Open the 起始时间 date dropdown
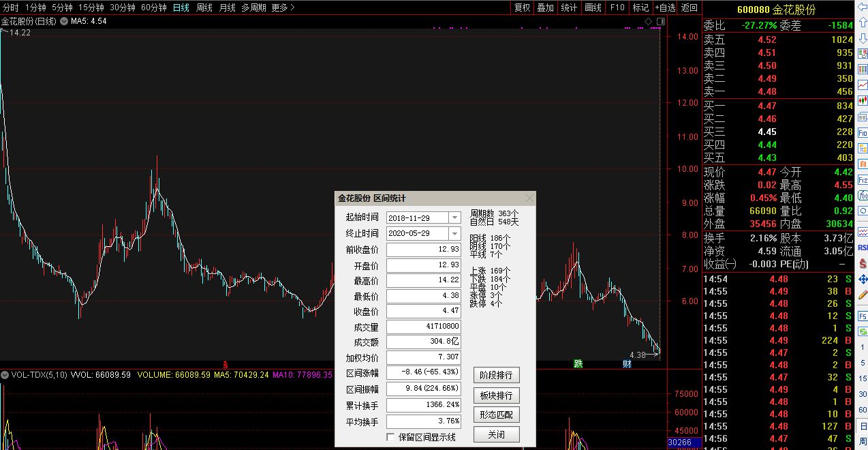 point(454,217)
